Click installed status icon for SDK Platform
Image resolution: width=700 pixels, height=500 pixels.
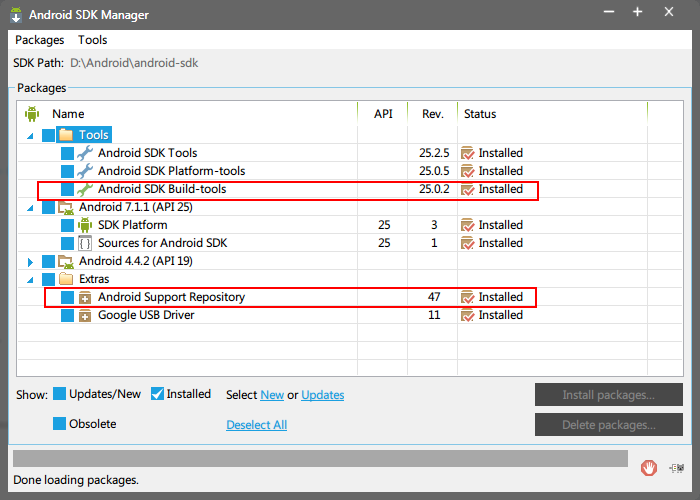[467, 225]
